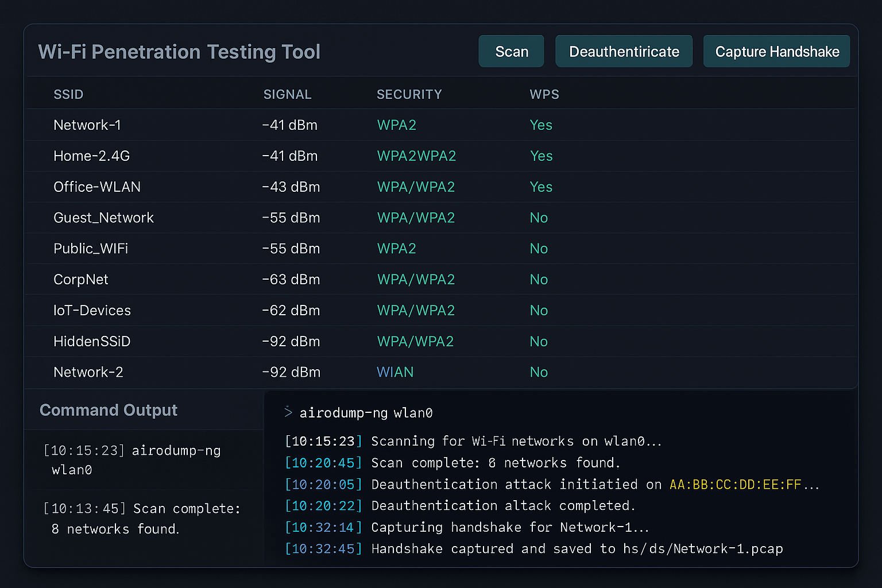This screenshot has width=882, height=588.
Task: Click the SECURITY column header
Action: tap(409, 95)
